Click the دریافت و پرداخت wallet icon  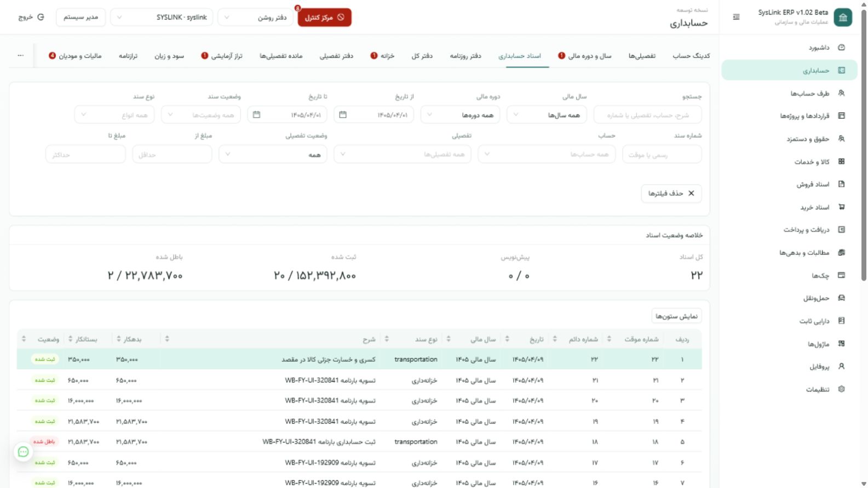pos(842,230)
